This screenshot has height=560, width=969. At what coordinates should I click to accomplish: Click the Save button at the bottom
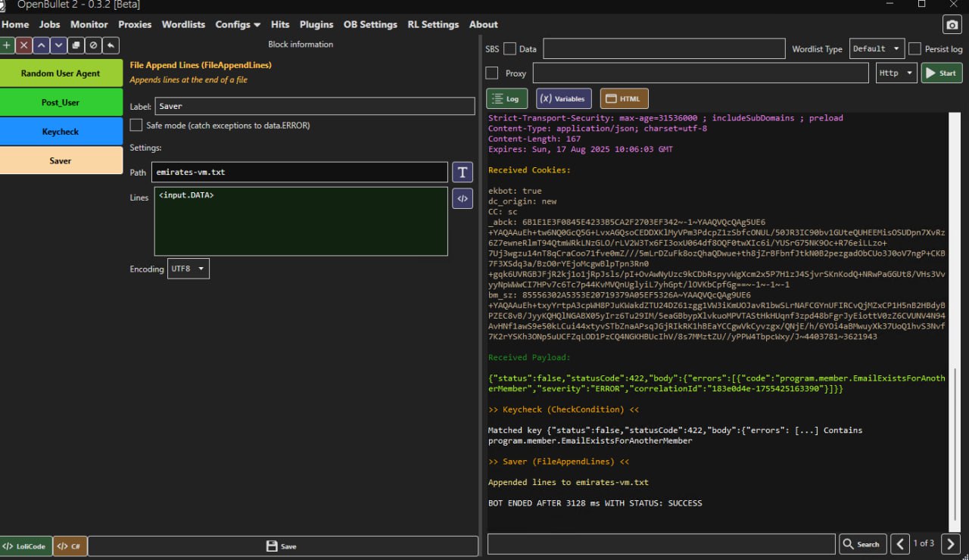(x=282, y=546)
